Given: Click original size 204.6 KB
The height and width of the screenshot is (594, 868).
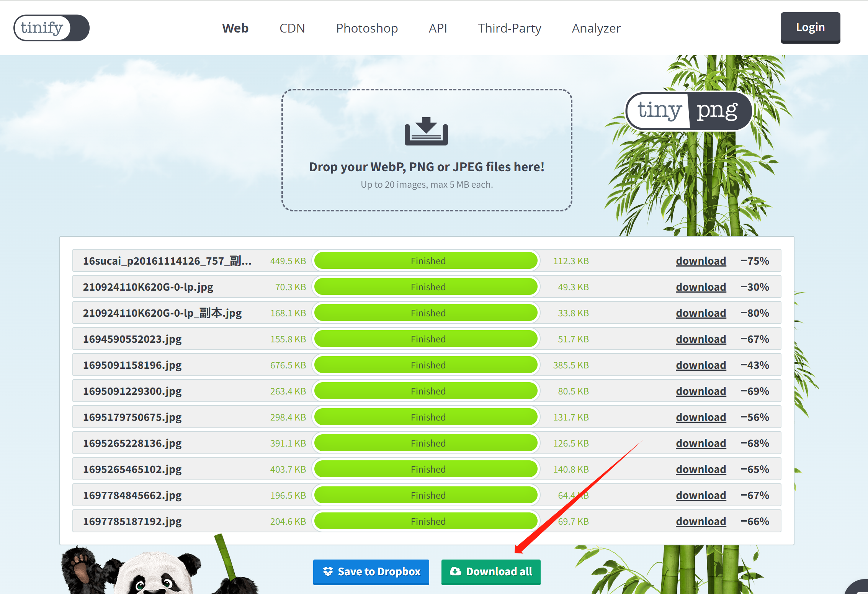Looking at the screenshot, I should pos(288,521).
